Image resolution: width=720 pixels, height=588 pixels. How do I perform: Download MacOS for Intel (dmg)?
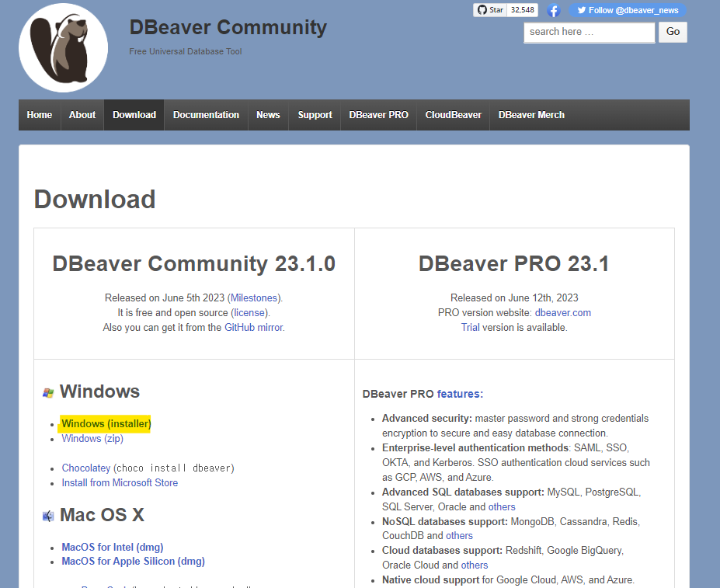pos(113,547)
